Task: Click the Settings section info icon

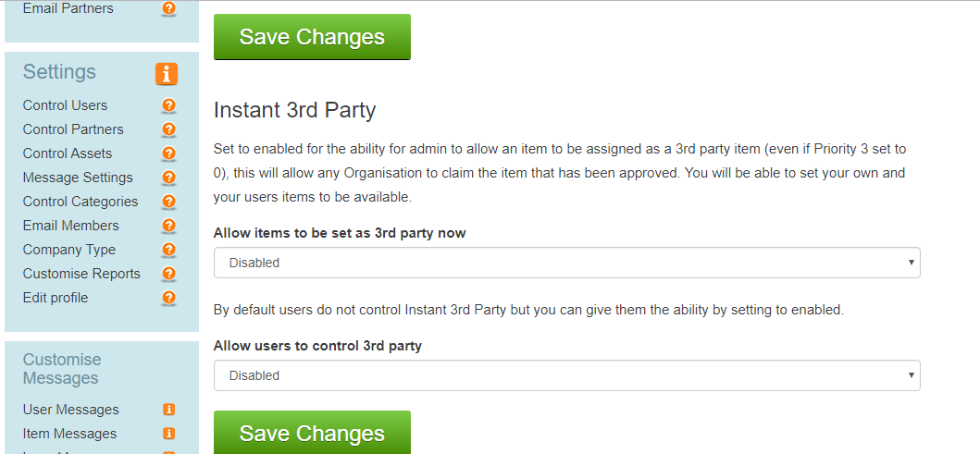Action: tap(167, 73)
